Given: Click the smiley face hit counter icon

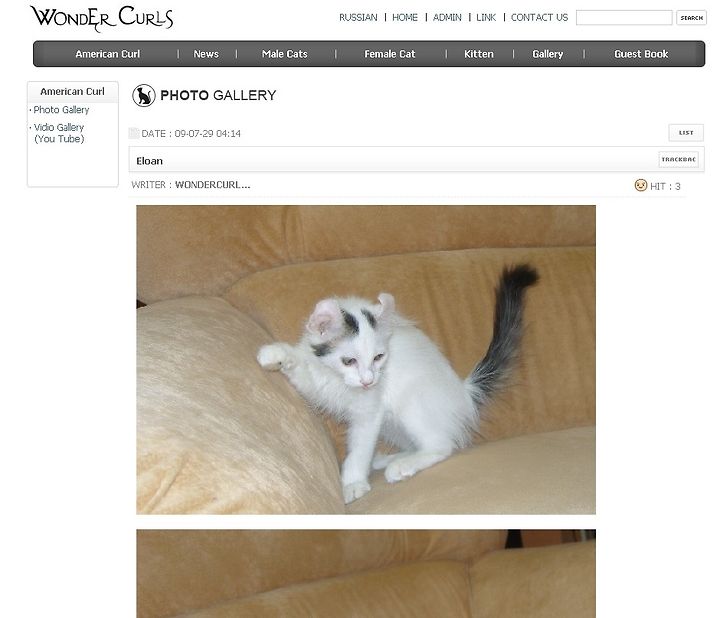Looking at the screenshot, I should 641,185.
